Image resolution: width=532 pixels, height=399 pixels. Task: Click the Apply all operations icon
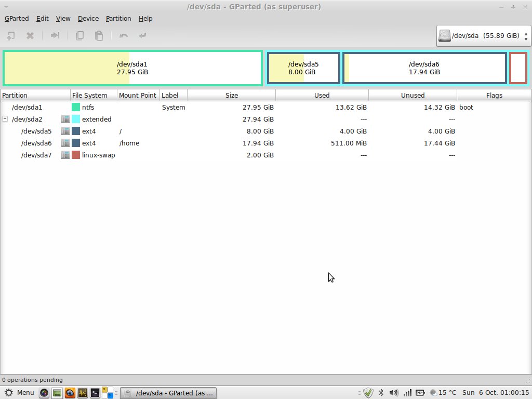(x=142, y=35)
